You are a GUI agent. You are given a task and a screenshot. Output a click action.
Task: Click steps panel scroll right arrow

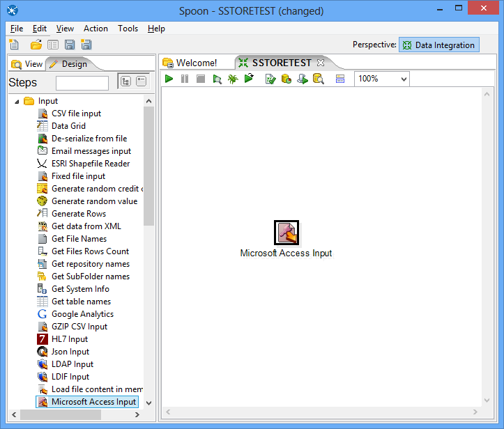coord(137,414)
